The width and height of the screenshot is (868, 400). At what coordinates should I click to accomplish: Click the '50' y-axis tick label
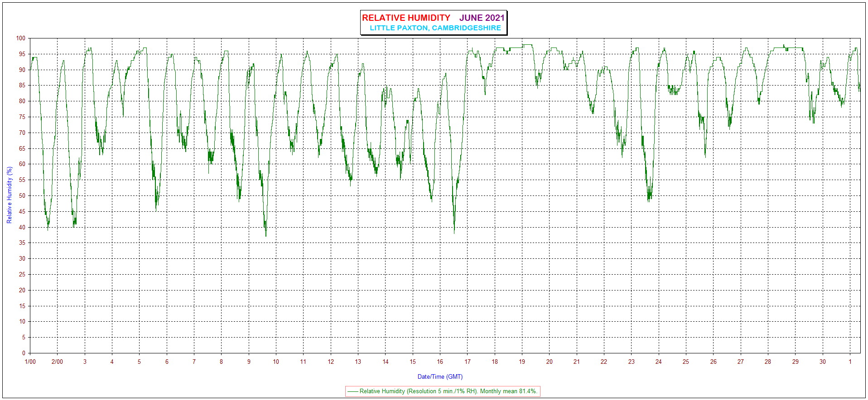click(x=22, y=195)
